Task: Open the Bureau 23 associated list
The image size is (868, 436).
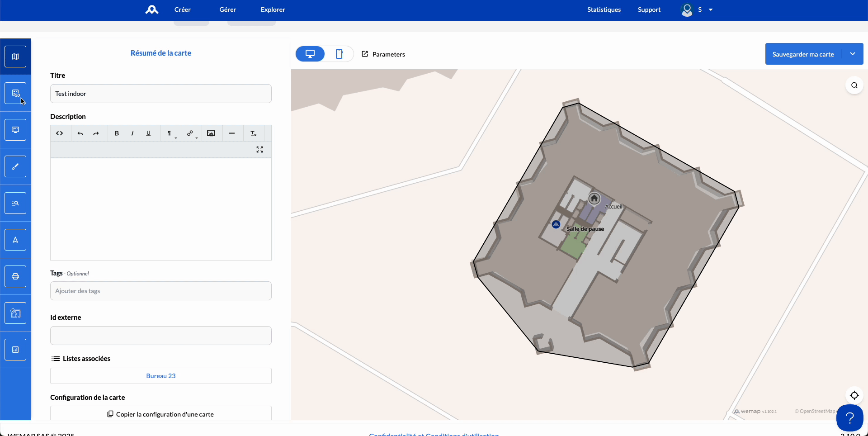Action: [x=161, y=376]
